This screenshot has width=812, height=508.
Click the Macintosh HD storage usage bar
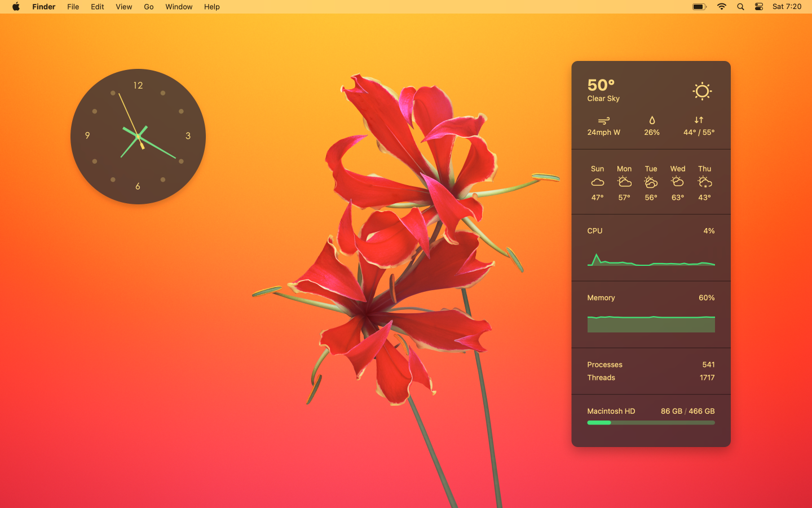(651, 422)
